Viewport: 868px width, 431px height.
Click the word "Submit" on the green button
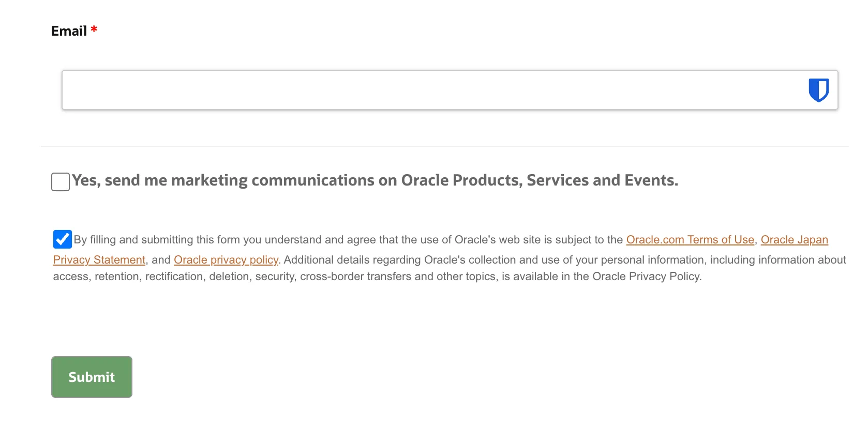click(92, 377)
